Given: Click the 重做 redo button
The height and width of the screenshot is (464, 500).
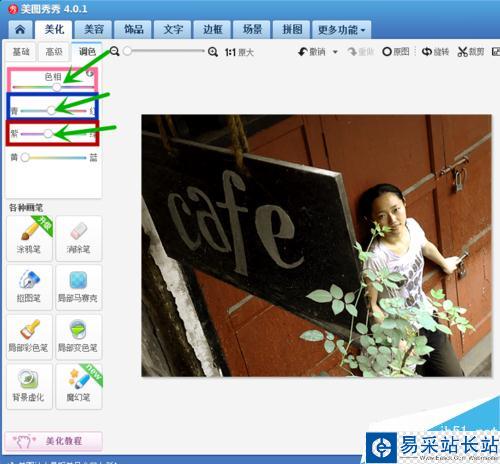Looking at the screenshot, I should click(x=360, y=52).
